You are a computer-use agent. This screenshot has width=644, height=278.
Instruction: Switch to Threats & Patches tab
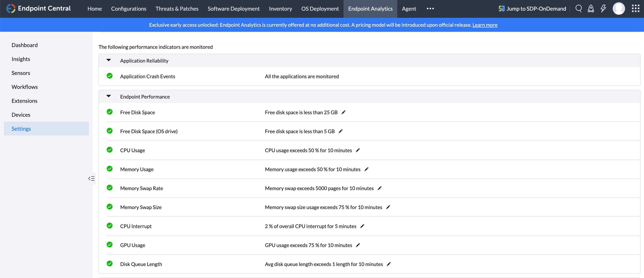point(177,9)
